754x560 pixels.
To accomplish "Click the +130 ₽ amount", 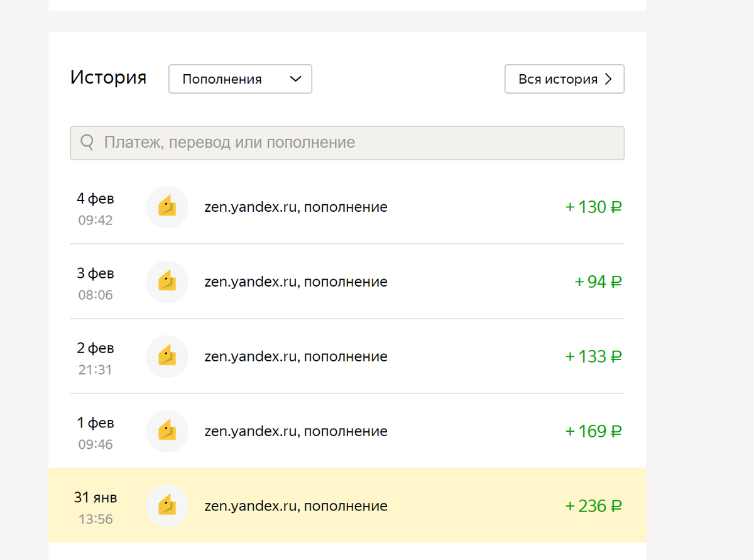I will [594, 207].
